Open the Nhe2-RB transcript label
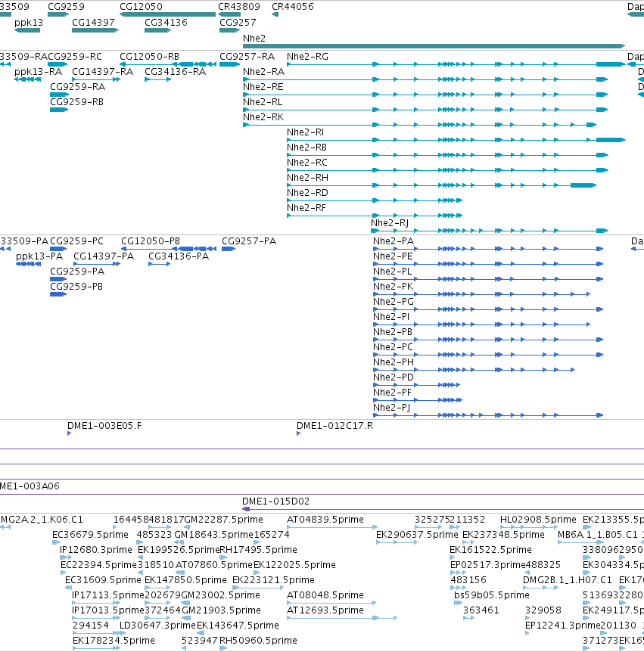This screenshot has height=652, width=644. (306, 147)
